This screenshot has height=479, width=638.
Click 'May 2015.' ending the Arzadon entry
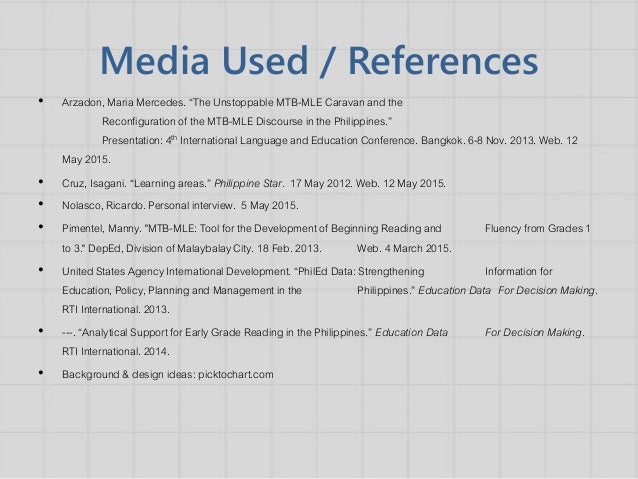[x=86, y=160]
